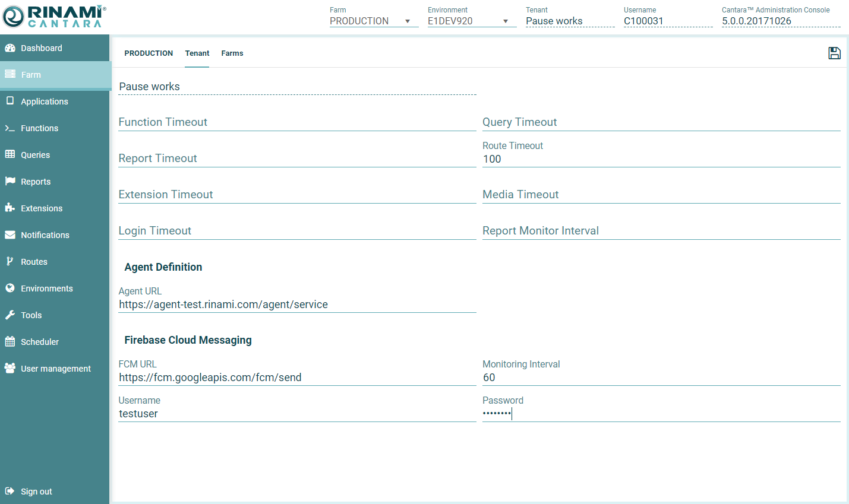Click the Reports flag icon
Viewport: 849px width, 504px height.
[10, 181]
